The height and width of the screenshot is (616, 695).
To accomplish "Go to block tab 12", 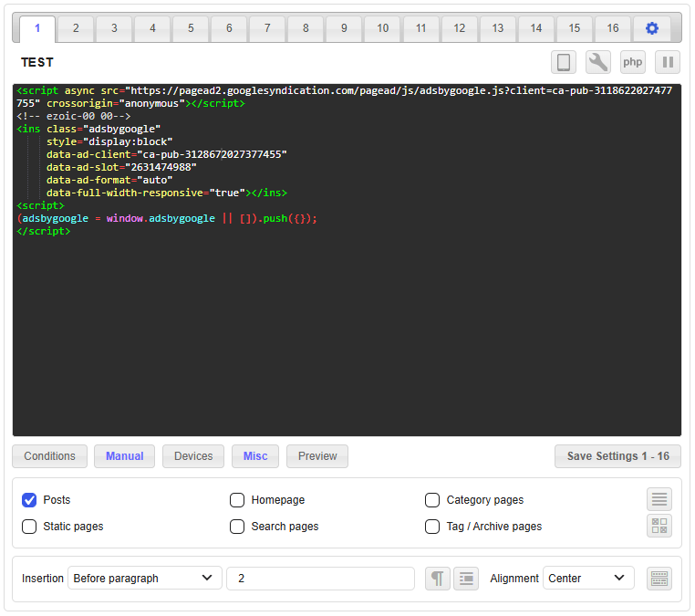I will click(x=459, y=29).
